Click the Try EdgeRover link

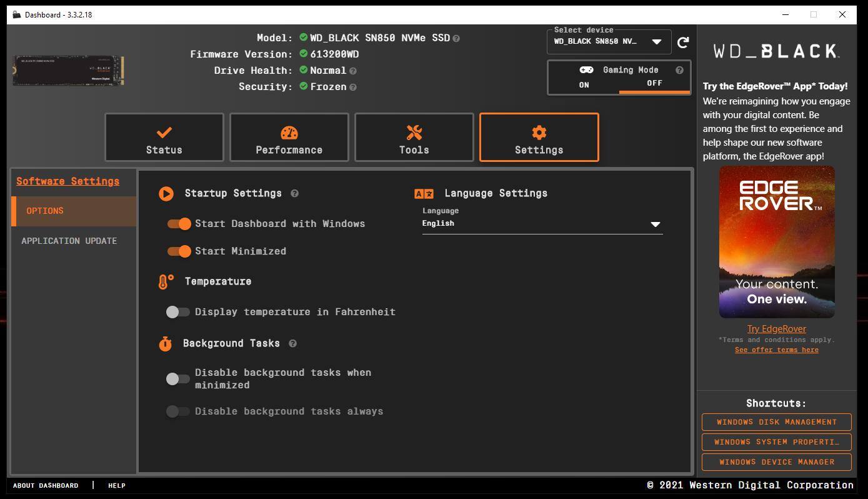tap(776, 329)
